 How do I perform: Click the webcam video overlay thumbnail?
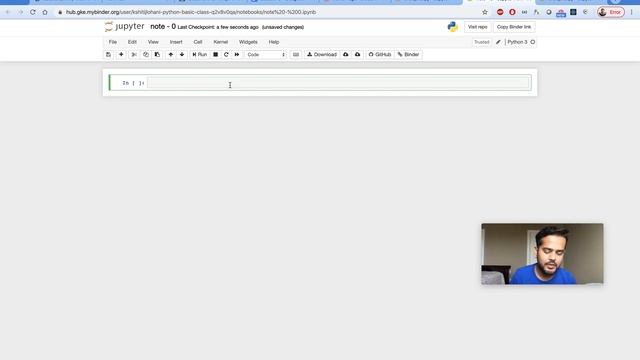[542, 253]
